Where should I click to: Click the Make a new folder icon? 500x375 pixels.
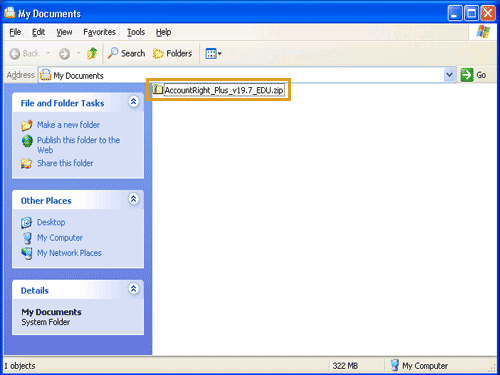click(x=27, y=125)
